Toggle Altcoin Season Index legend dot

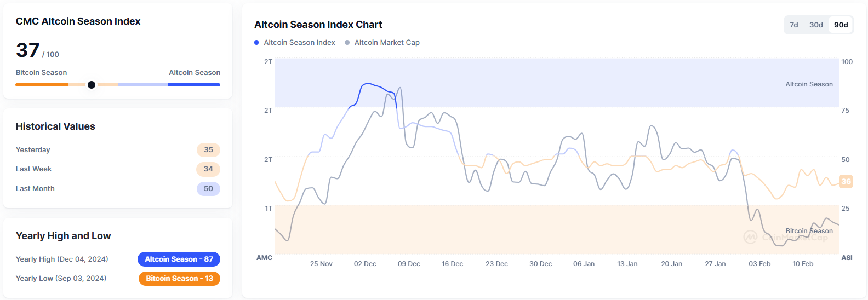(x=256, y=43)
